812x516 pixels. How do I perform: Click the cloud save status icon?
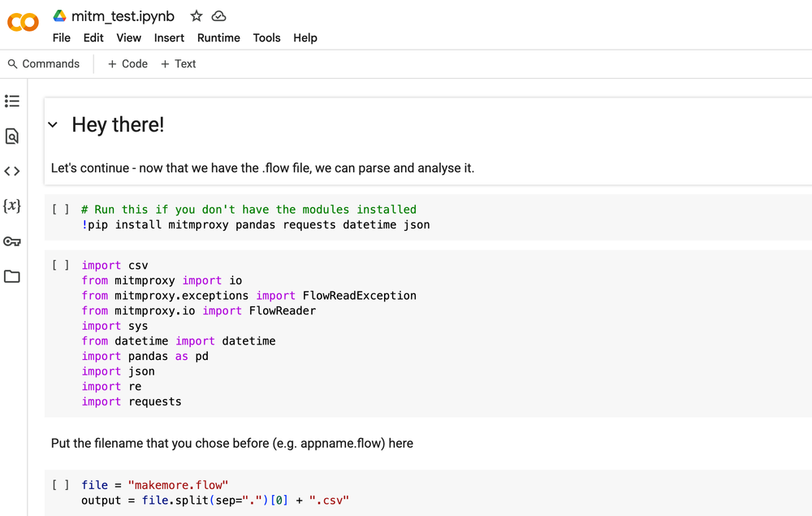click(x=218, y=16)
